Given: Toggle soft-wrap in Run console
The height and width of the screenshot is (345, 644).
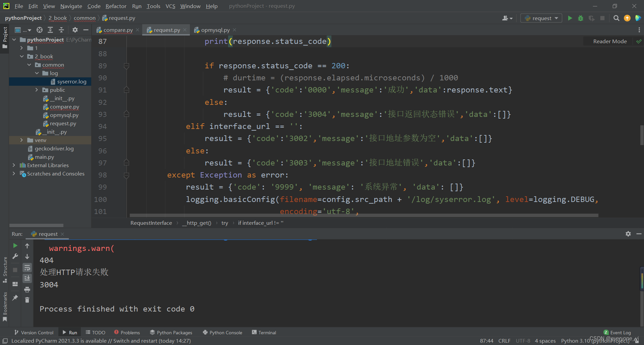Looking at the screenshot, I should [27, 267].
